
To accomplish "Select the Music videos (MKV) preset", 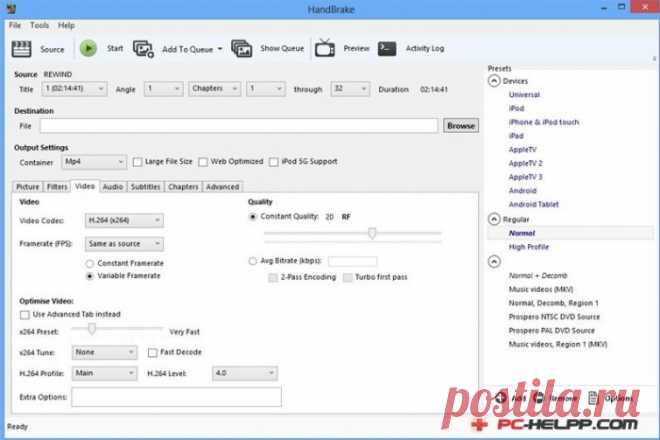I will [x=541, y=290].
